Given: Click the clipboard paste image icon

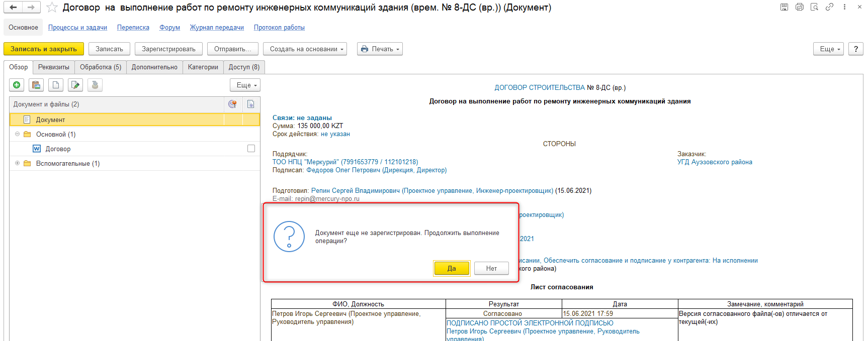Looking at the screenshot, I should [x=36, y=85].
